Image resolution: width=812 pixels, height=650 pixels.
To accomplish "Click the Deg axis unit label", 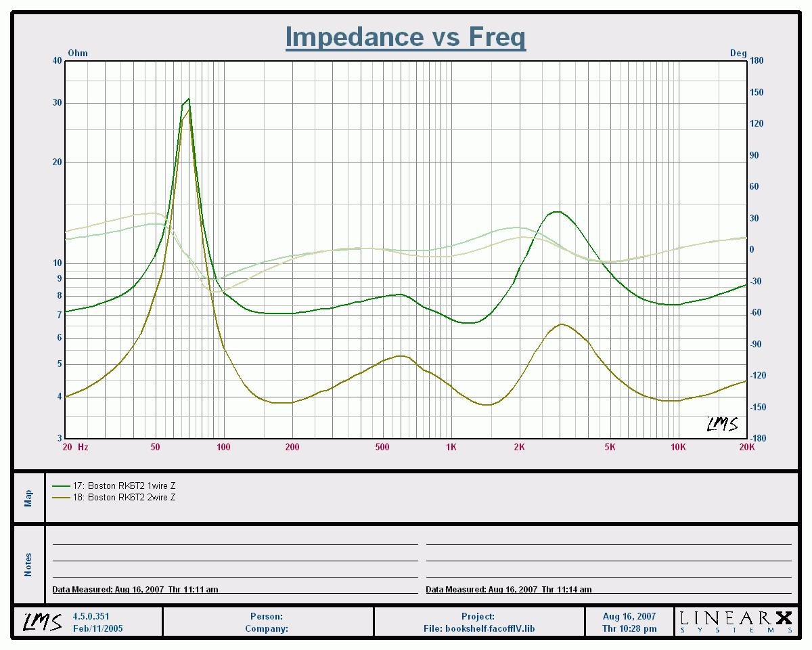I will tap(738, 53).
